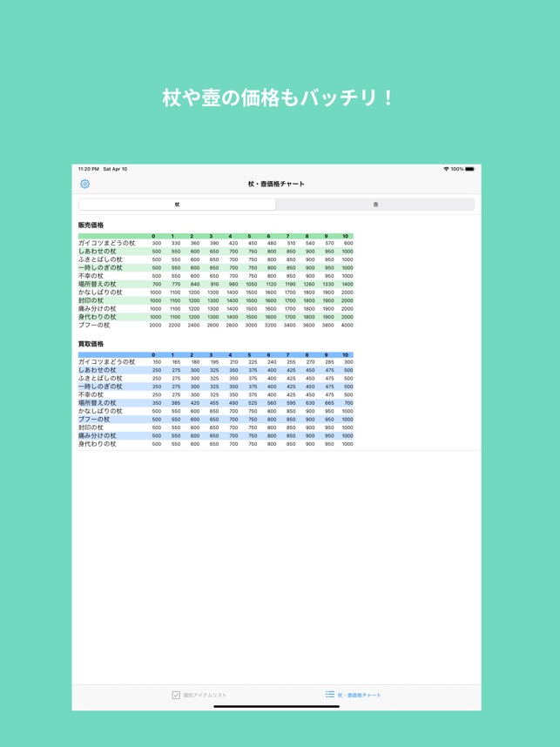
Task: Select the 杖 segment
Action: (178, 205)
